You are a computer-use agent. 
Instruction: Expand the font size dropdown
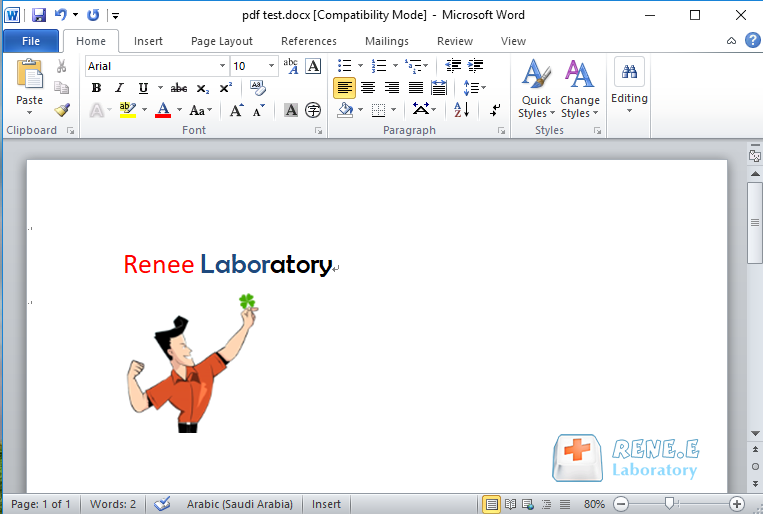272,66
